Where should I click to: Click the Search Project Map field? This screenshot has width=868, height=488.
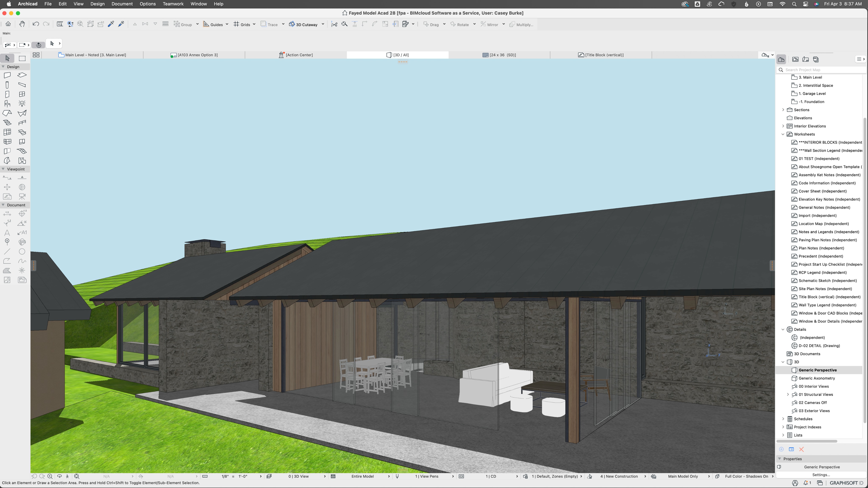(x=822, y=70)
